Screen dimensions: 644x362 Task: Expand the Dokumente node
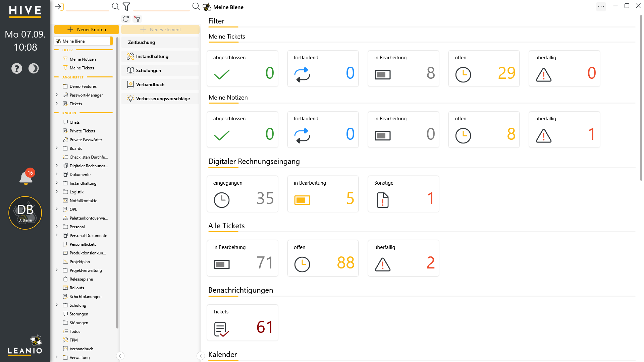(57, 174)
